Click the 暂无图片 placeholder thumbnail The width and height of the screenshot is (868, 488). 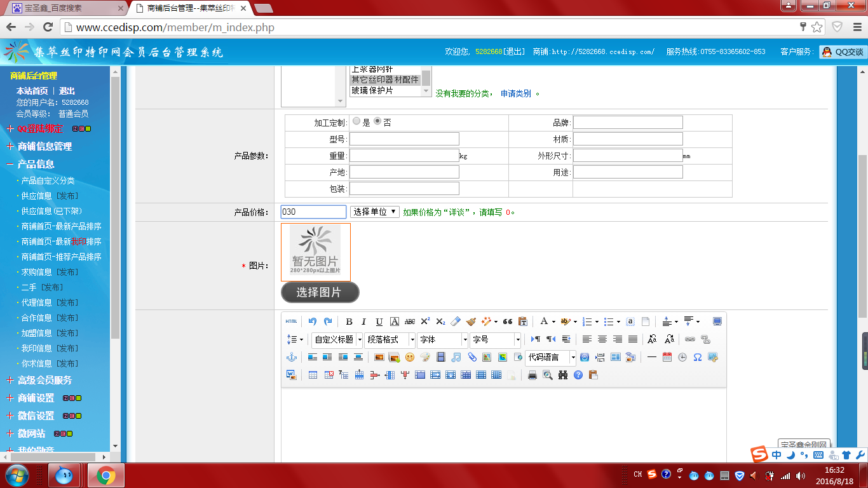[x=315, y=252]
